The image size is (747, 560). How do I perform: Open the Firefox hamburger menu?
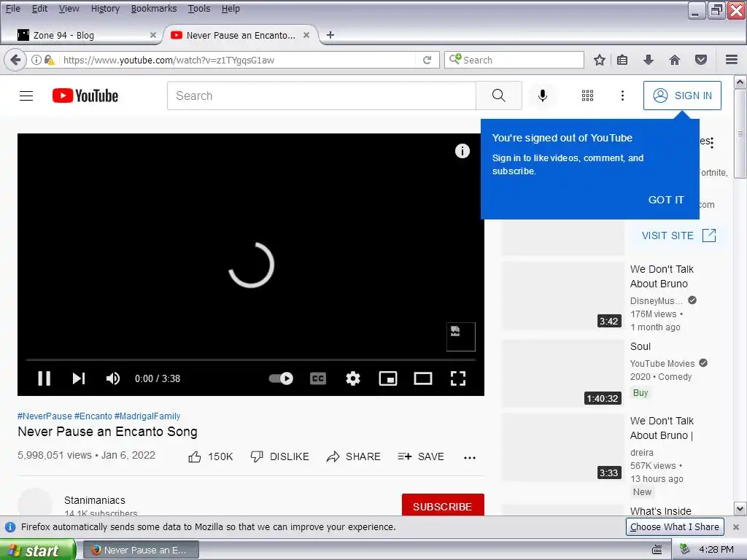[732, 60]
